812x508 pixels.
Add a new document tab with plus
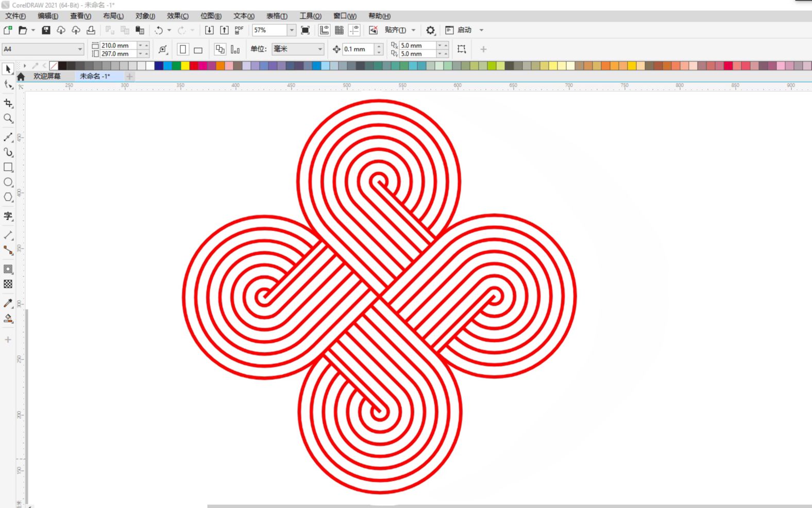tap(129, 76)
